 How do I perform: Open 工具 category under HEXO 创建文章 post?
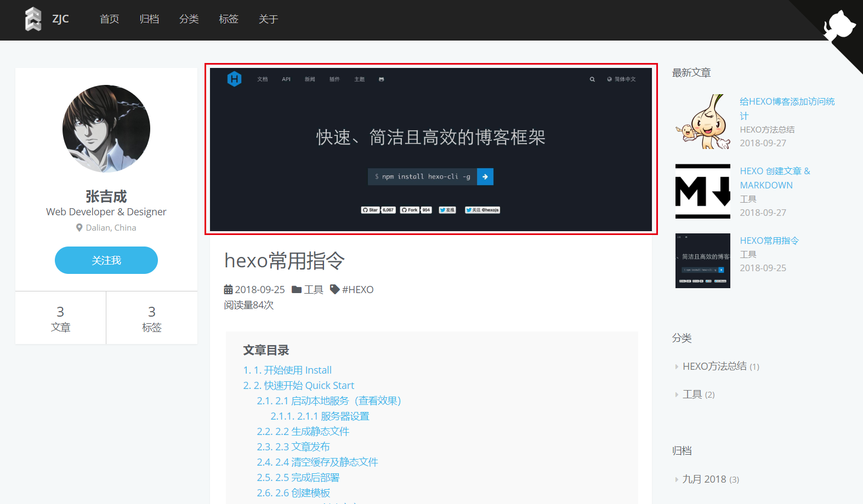(748, 199)
